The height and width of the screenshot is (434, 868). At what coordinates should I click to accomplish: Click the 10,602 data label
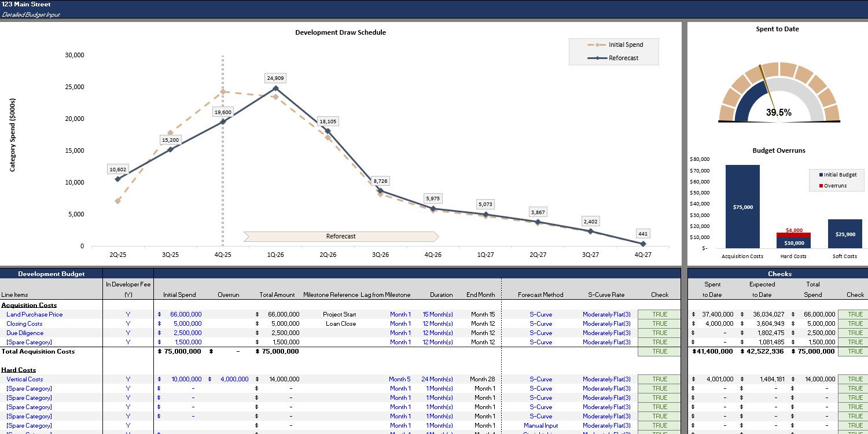[x=117, y=170]
